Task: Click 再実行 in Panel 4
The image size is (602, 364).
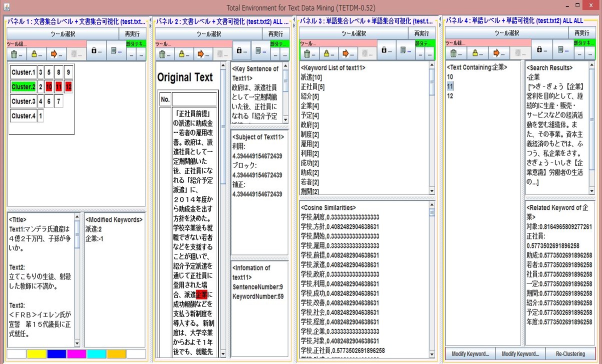Action: tap(582, 33)
